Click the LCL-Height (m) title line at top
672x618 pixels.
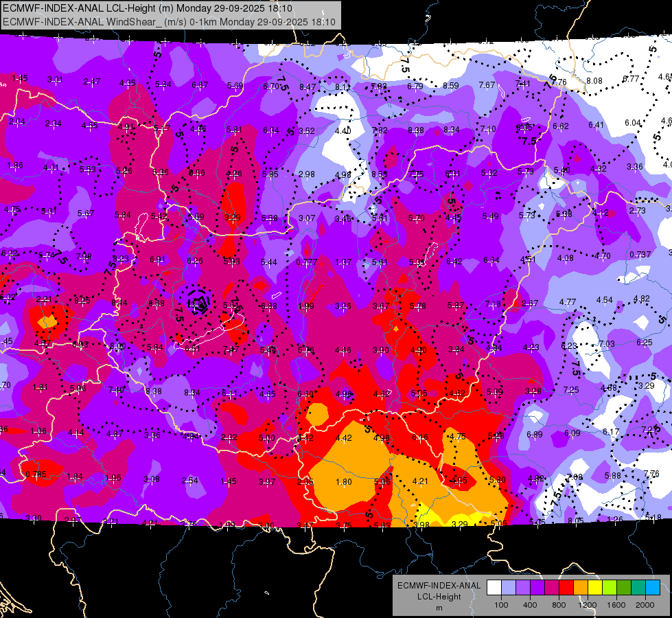(x=148, y=8)
